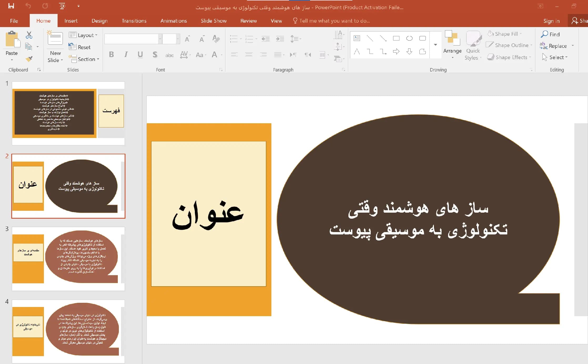The height and width of the screenshot is (364, 588).
Task: Click the Cut scissors icon
Action: tap(29, 35)
